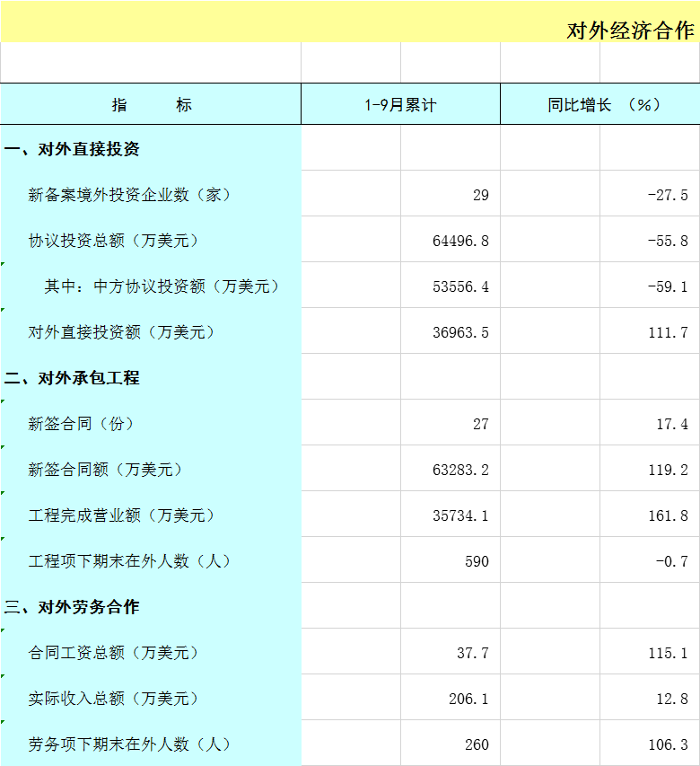Select the section heading 一、对外直接投资
The width and height of the screenshot is (700, 766).
73,149
